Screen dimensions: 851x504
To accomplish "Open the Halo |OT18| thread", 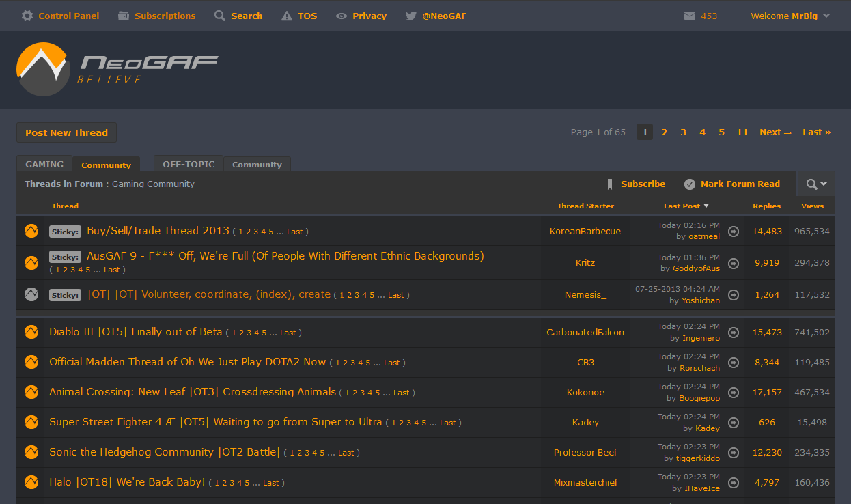I will (126, 481).
